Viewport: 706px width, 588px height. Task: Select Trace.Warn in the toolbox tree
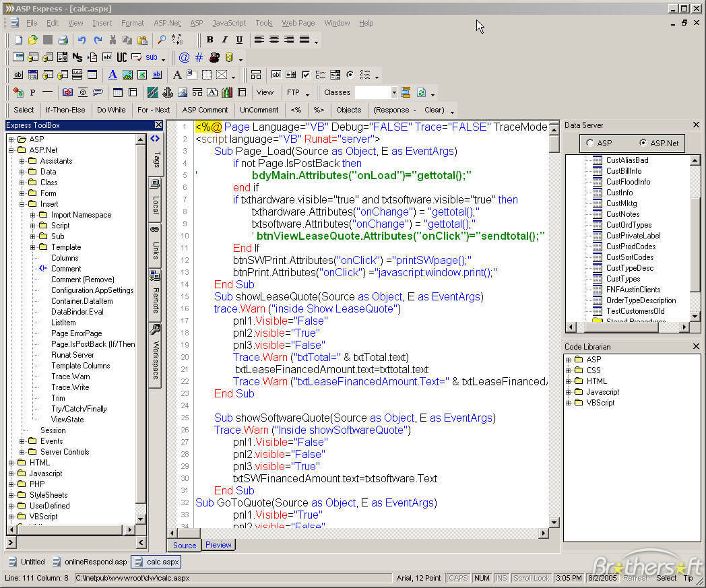click(70, 377)
